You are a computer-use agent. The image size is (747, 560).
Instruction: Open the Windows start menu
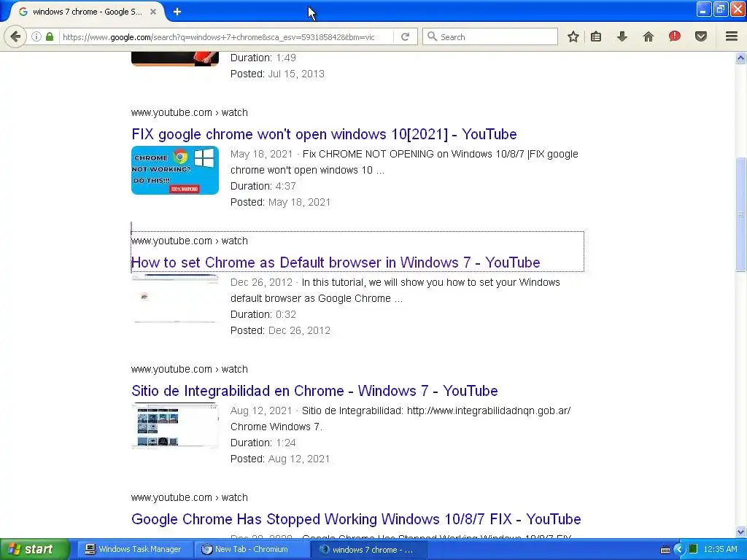pyautogui.click(x=35, y=550)
